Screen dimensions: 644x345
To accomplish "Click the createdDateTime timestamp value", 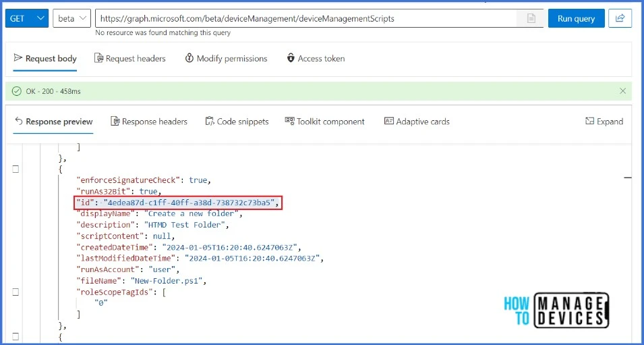I will (230, 248).
